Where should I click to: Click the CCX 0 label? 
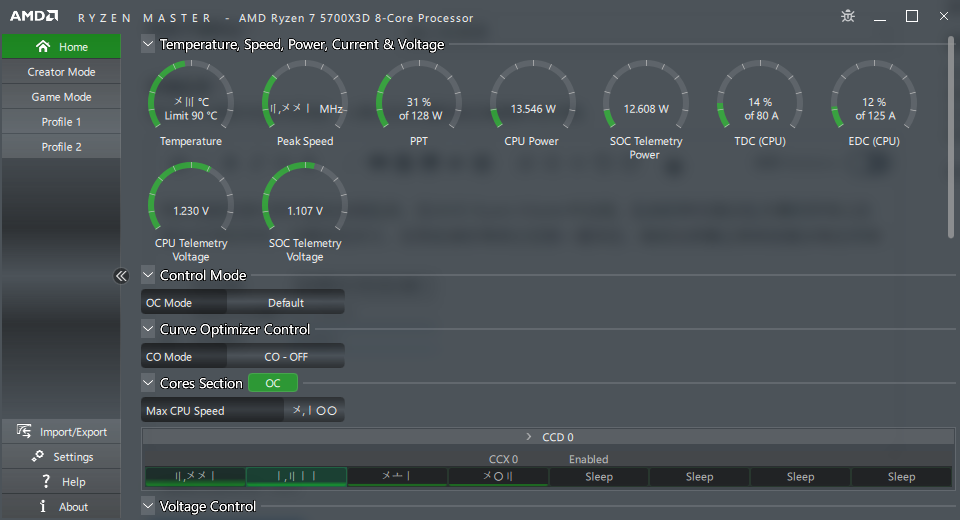pos(503,459)
